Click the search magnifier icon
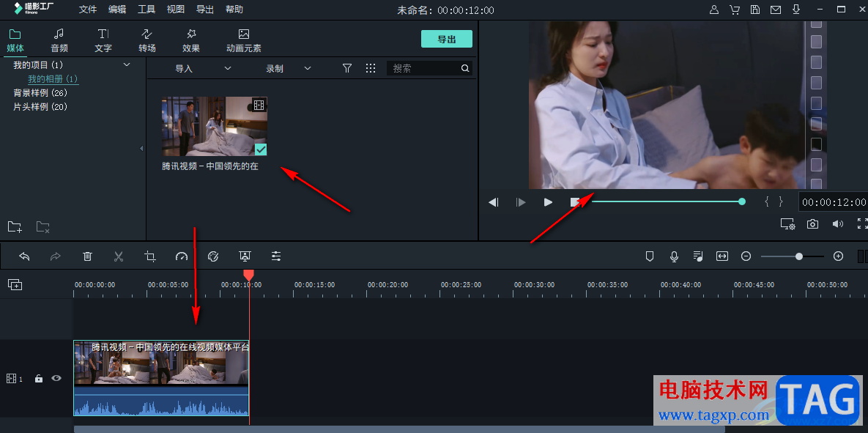 coord(466,68)
